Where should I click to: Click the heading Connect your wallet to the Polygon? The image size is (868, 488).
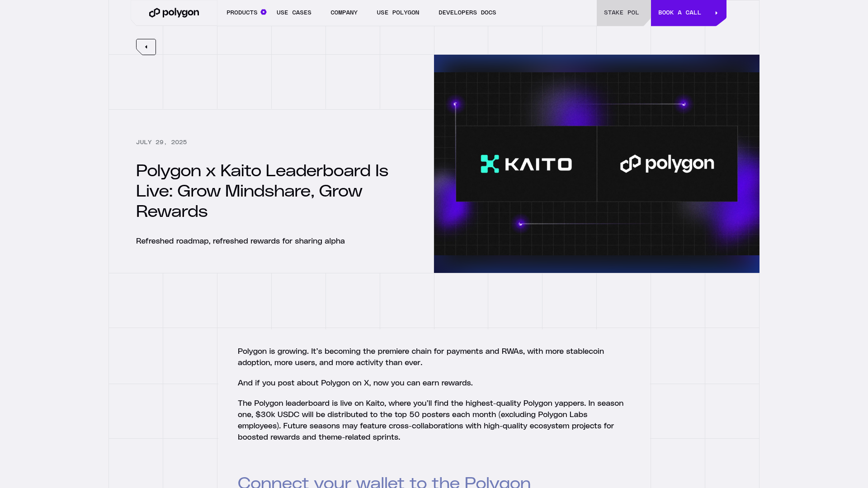[x=384, y=482]
